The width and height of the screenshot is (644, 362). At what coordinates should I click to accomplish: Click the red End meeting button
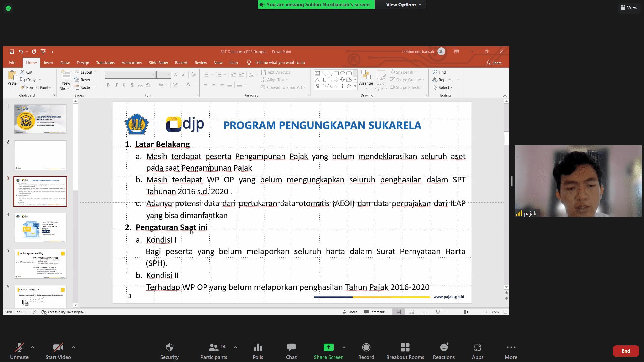point(626,351)
